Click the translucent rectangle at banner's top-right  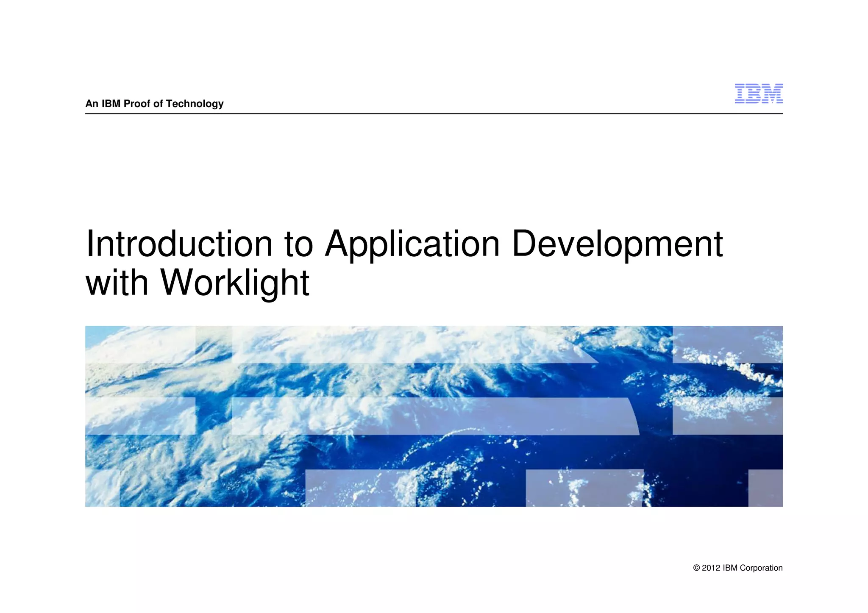pos(727,344)
